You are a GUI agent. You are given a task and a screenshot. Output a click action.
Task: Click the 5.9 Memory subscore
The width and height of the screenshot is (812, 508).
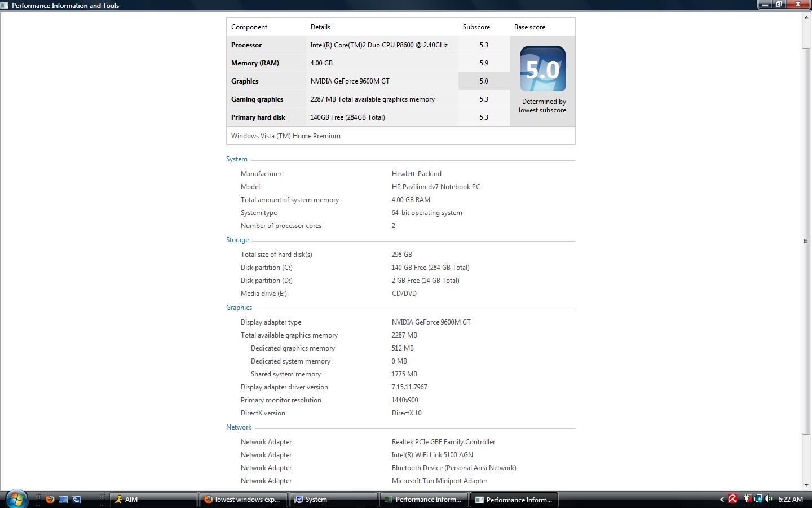tap(484, 63)
